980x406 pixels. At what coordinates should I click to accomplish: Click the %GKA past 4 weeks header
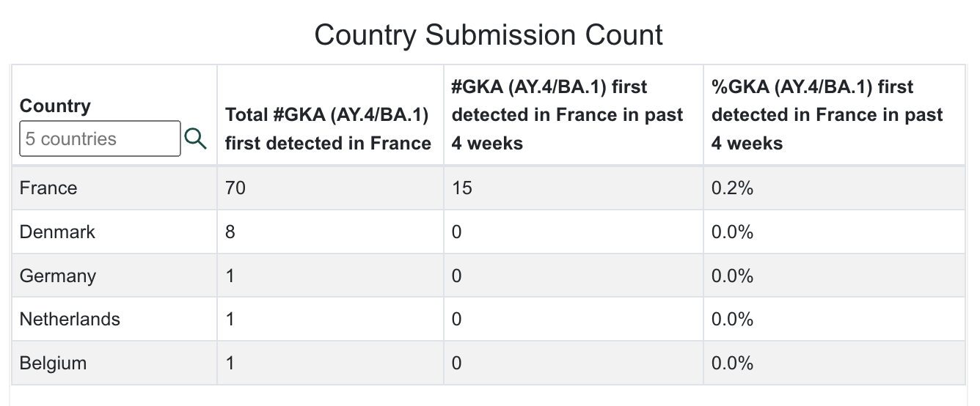pyautogui.click(x=827, y=115)
